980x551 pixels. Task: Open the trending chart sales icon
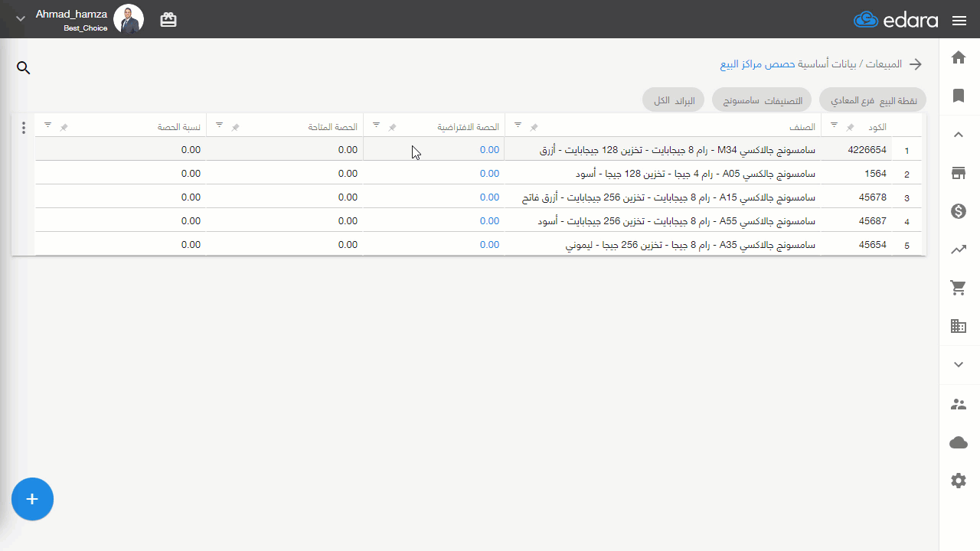click(959, 249)
